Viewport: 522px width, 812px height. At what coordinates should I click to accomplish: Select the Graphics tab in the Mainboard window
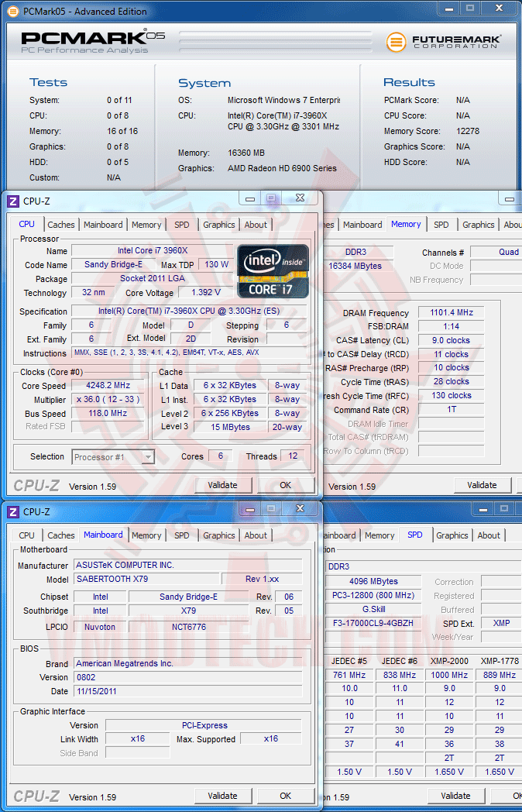pos(218,535)
